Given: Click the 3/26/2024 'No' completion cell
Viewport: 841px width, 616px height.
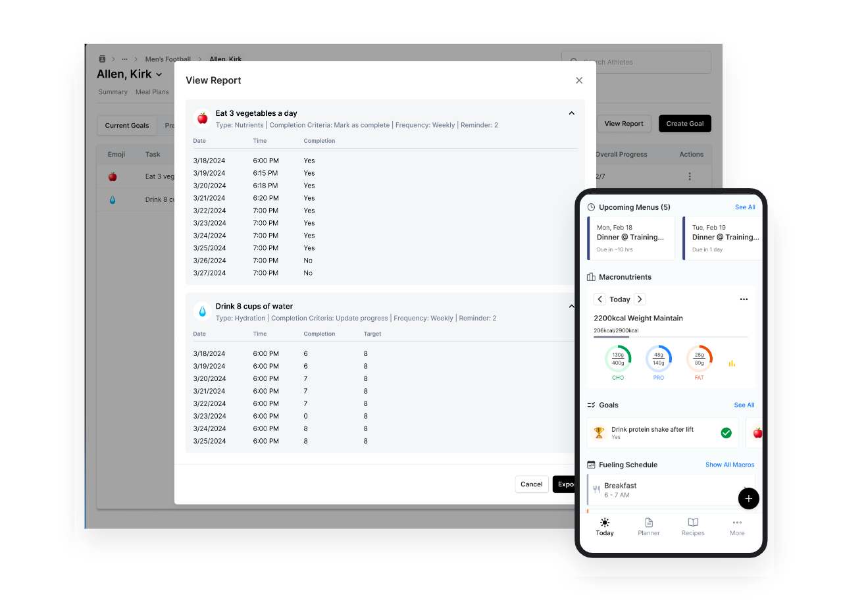Looking at the screenshot, I should pos(308,261).
